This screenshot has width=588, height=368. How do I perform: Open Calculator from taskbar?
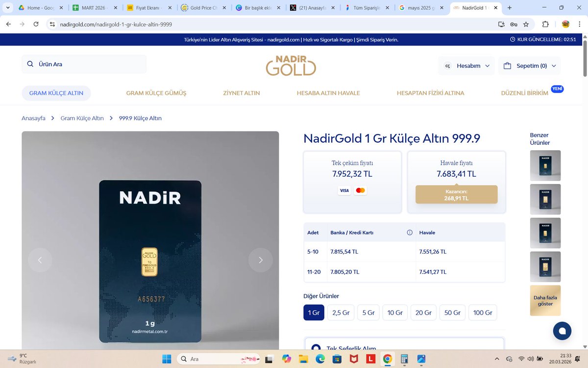pyautogui.click(x=404, y=359)
